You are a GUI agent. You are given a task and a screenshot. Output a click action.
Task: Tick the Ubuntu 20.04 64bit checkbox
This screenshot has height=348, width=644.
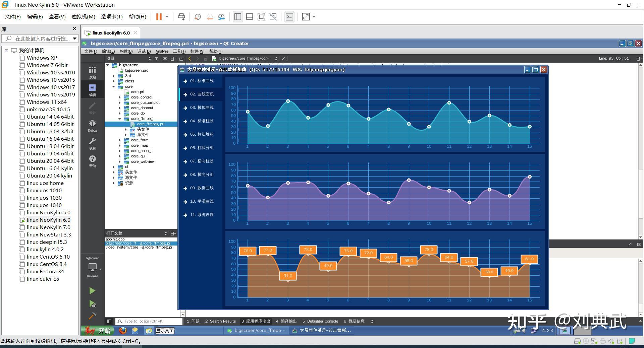(x=22, y=161)
